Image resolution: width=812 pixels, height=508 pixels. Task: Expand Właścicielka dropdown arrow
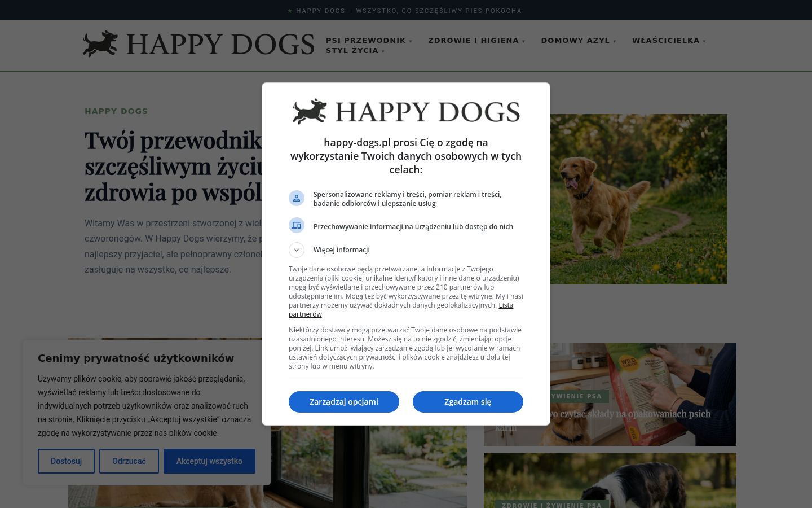click(x=704, y=41)
